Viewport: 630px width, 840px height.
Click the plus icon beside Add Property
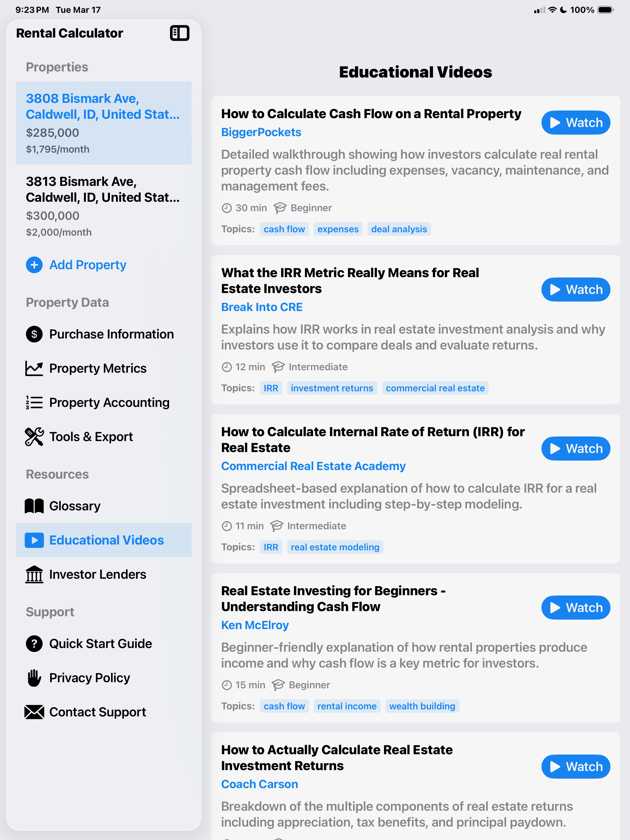coord(34,265)
